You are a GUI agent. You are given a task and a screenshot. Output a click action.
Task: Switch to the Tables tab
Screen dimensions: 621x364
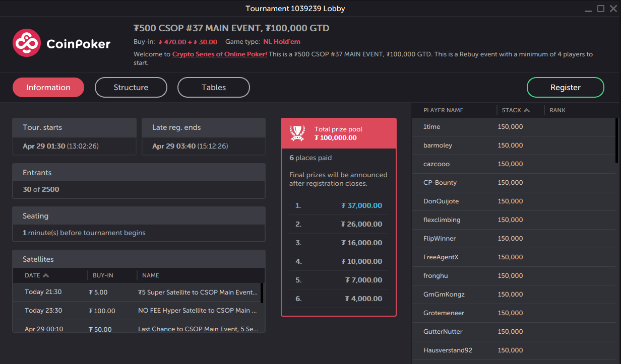coord(213,87)
